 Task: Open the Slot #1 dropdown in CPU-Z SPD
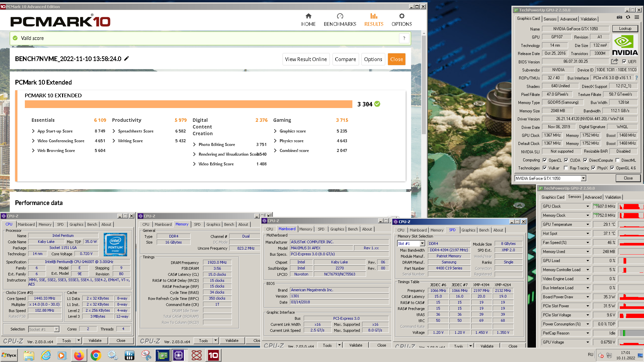422,244
